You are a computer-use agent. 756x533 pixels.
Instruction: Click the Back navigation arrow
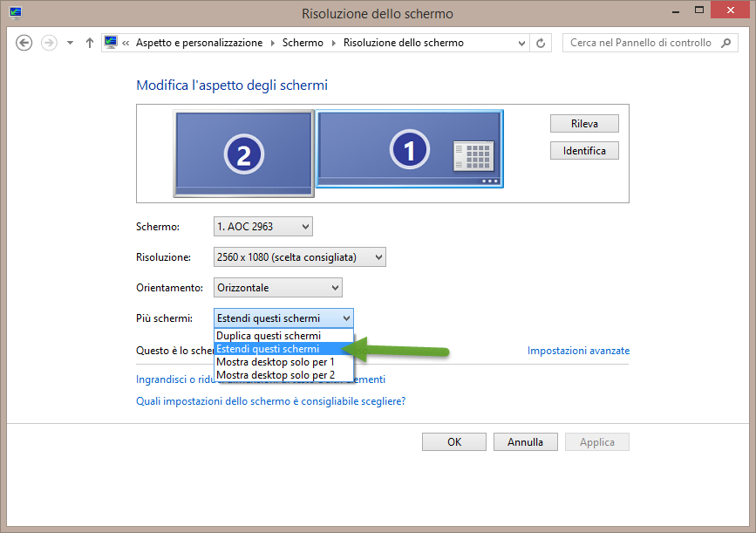[24, 43]
